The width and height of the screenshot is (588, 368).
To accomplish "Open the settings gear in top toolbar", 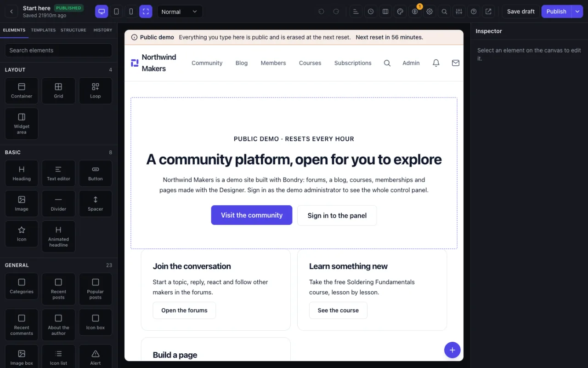I will 430,11.
